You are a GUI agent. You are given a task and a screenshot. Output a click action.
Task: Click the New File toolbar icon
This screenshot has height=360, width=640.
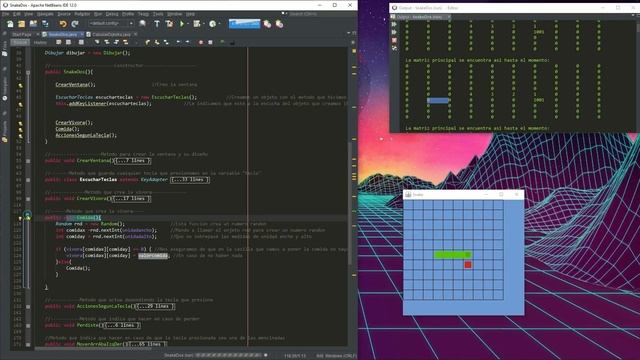coord(10,24)
